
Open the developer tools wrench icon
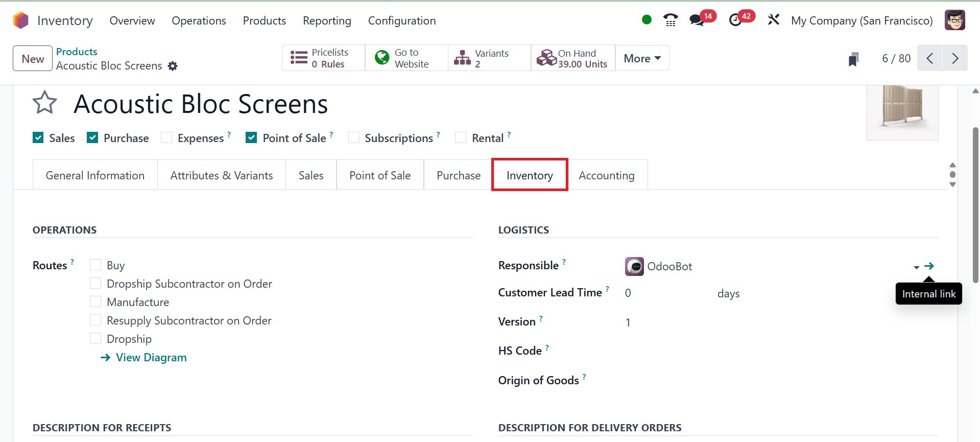pyautogui.click(x=773, y=20)
